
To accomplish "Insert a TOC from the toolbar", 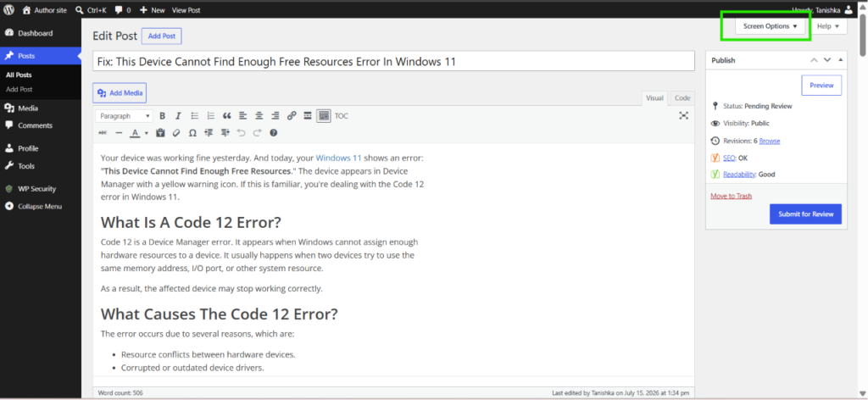I will tap(342, 115).
